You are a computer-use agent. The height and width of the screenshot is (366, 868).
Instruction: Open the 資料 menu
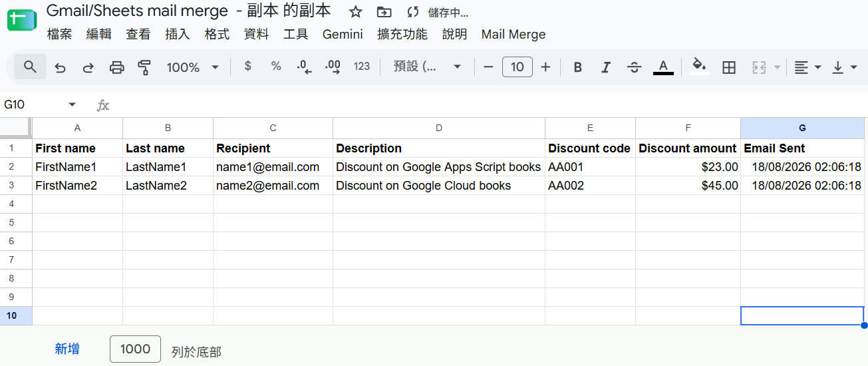257,34
